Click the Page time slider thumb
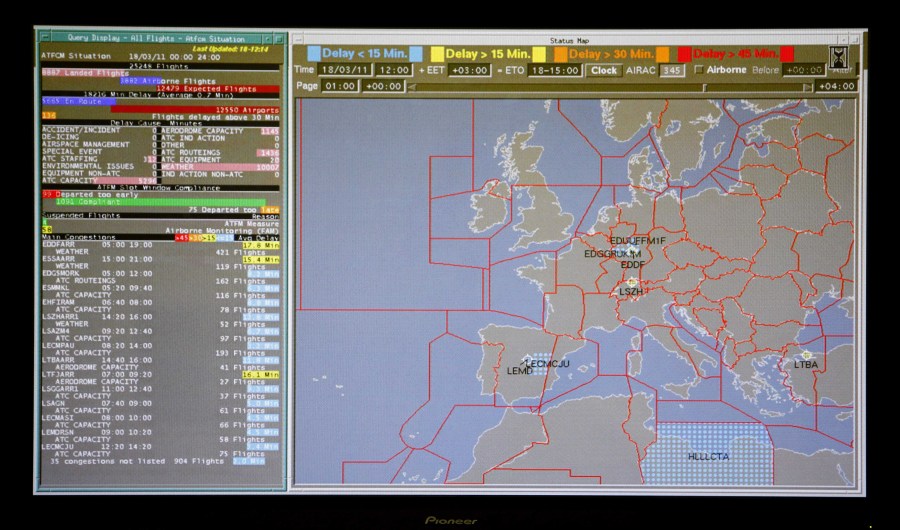 (x=705, y=87)
